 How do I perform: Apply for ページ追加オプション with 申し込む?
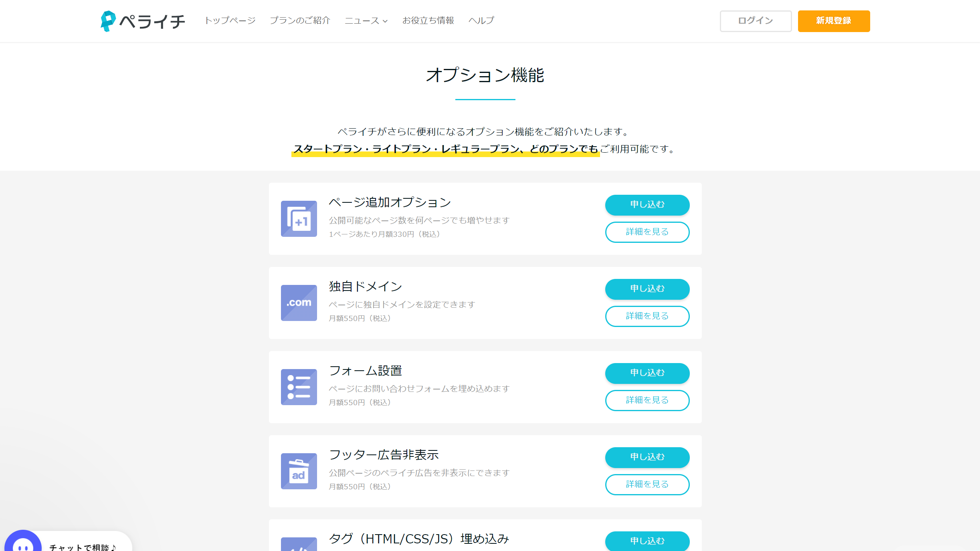647,205
